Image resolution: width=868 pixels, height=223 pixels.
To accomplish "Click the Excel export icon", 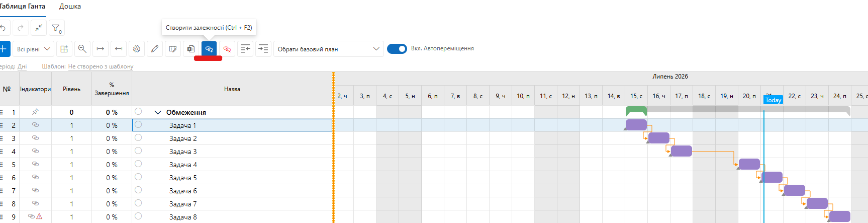I will click(x=190, y=49).
